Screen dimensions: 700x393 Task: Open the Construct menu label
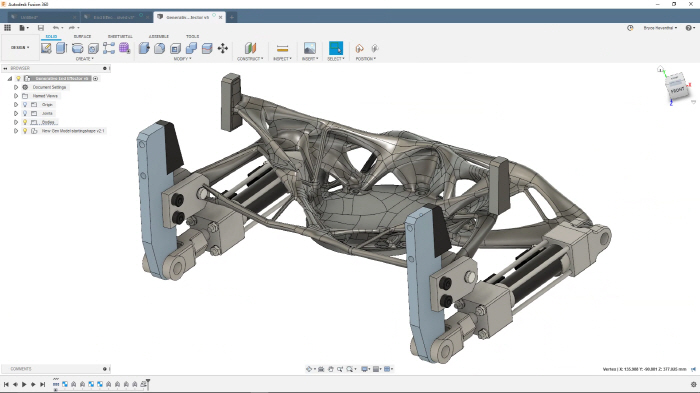click(250, 59)
